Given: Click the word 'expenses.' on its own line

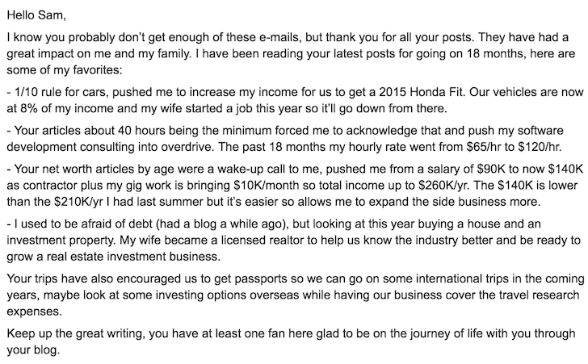Looking at the screenshot, I should pos(34,312).
